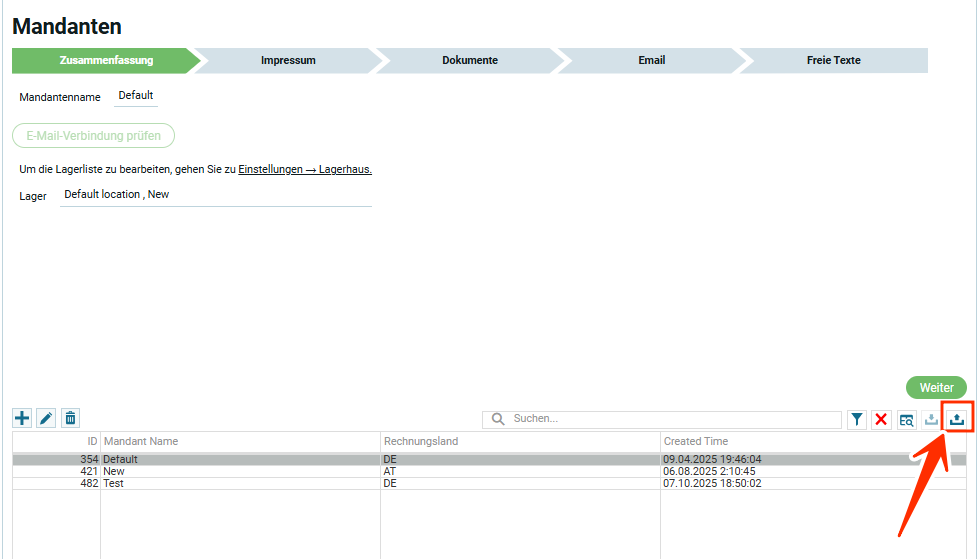The width and height of the screenshot is (980, 559).
Task: Switch to the Impressum tab
Action: 288,60
